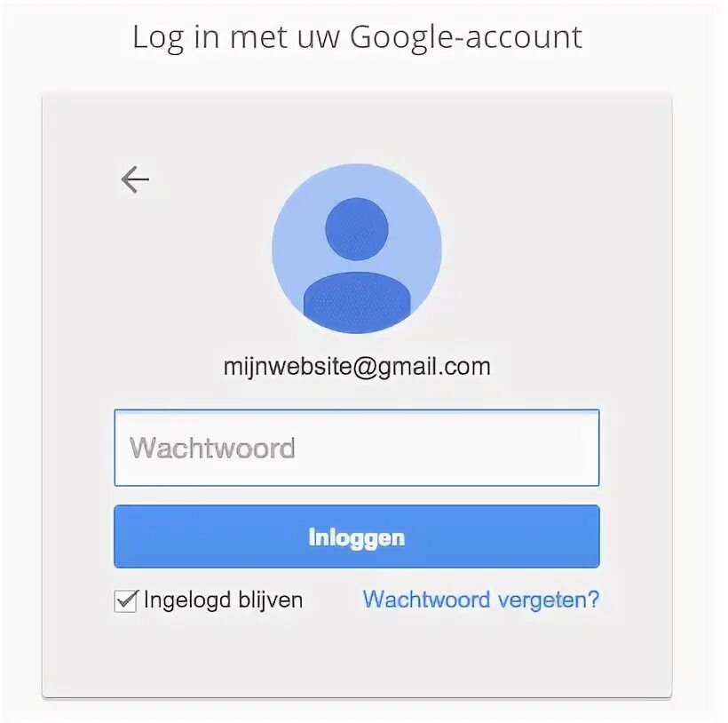This screenshot has width=728, height=723.
Task: Click the 'Ingelogd blijven' label text
Action: point(224,600)
